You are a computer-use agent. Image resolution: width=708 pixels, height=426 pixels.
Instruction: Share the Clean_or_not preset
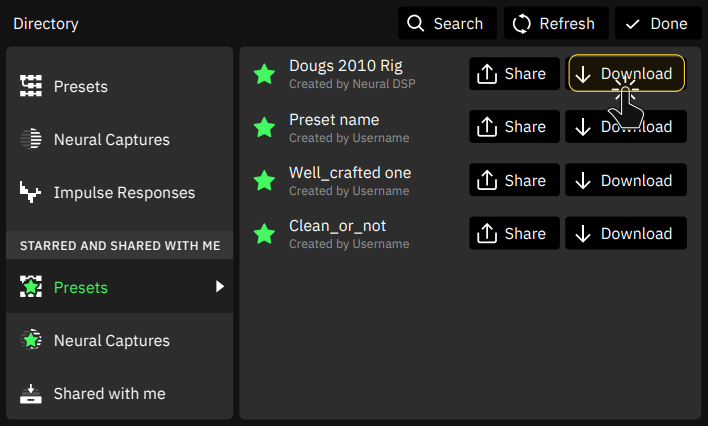click(x=514, y=233)
